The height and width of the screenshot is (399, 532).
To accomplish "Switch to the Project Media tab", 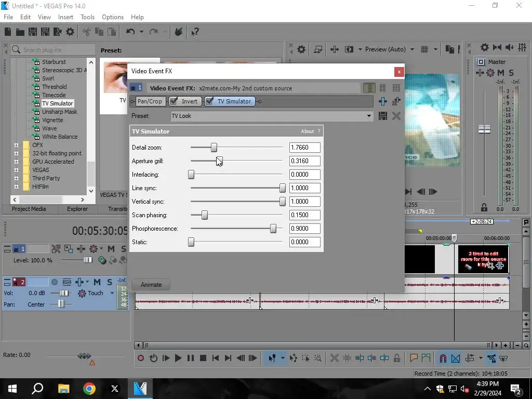I will pyautogui.click(x=29, y=209).
